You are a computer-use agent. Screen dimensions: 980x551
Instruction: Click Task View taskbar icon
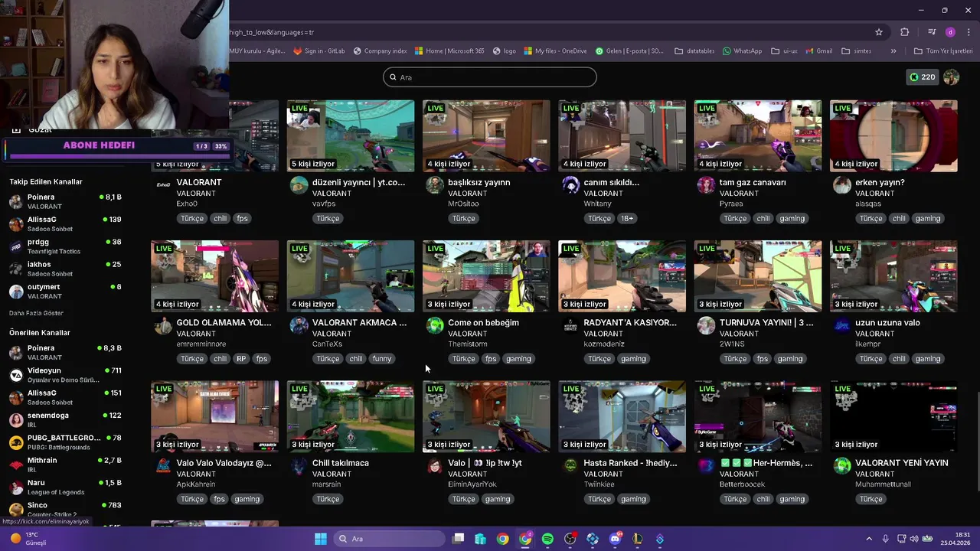click(458, 539)
